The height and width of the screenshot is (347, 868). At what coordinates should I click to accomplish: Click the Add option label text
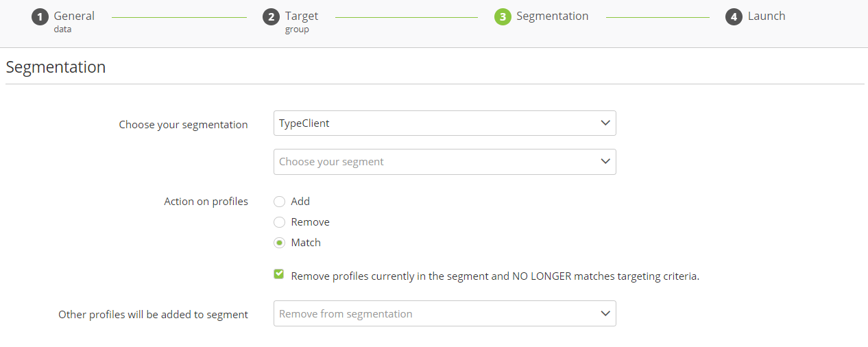click(300, 202)
